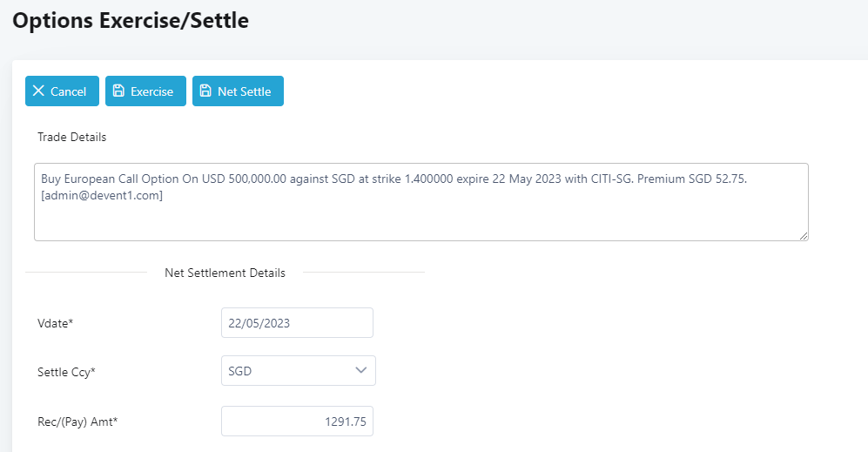The width and height of the screenshot is (868, 452).
Task: Focus the Vdate field showing 22/05/2023
Action: point(297,322)
